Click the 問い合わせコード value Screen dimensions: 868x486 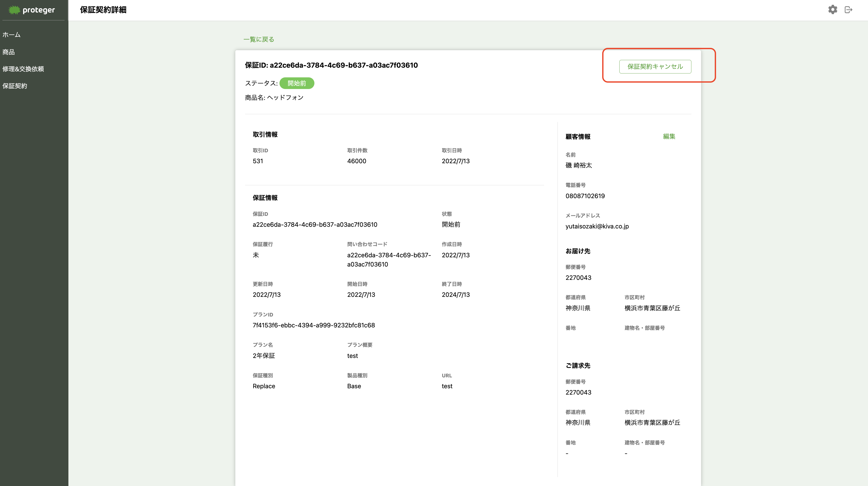point(389,260)
